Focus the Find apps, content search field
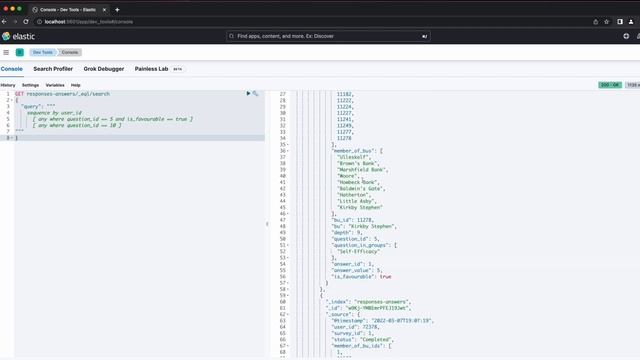 pyautogui.click(x=329, y=36)
